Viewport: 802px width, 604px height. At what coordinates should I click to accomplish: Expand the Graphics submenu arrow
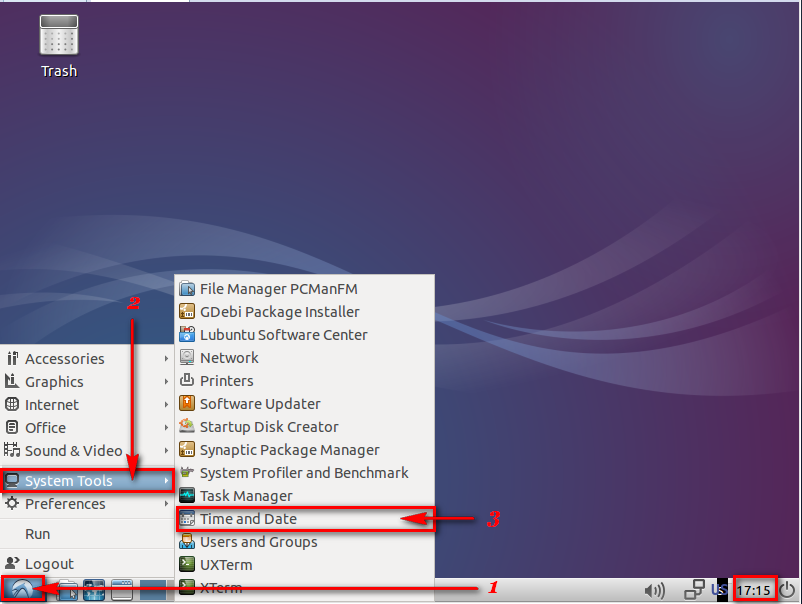pyautogui.click(x=166, y=382)
